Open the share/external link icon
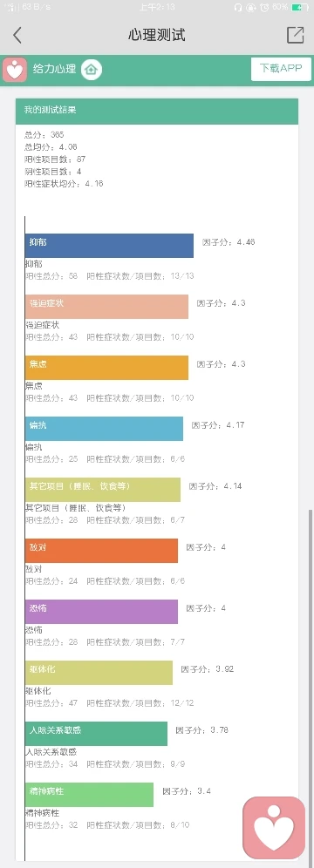314x868 pixels. click(295, 35)
